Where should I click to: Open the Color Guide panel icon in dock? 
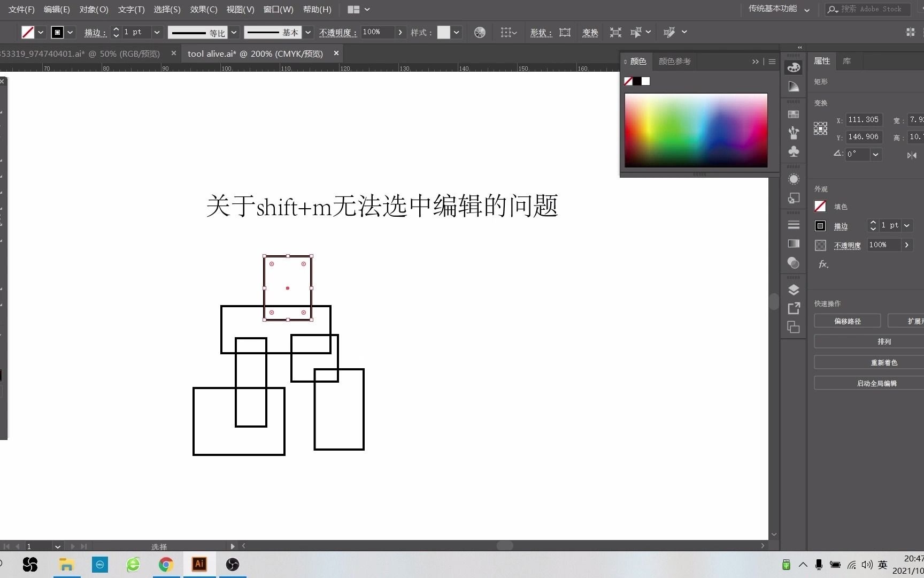coord(794,86)
